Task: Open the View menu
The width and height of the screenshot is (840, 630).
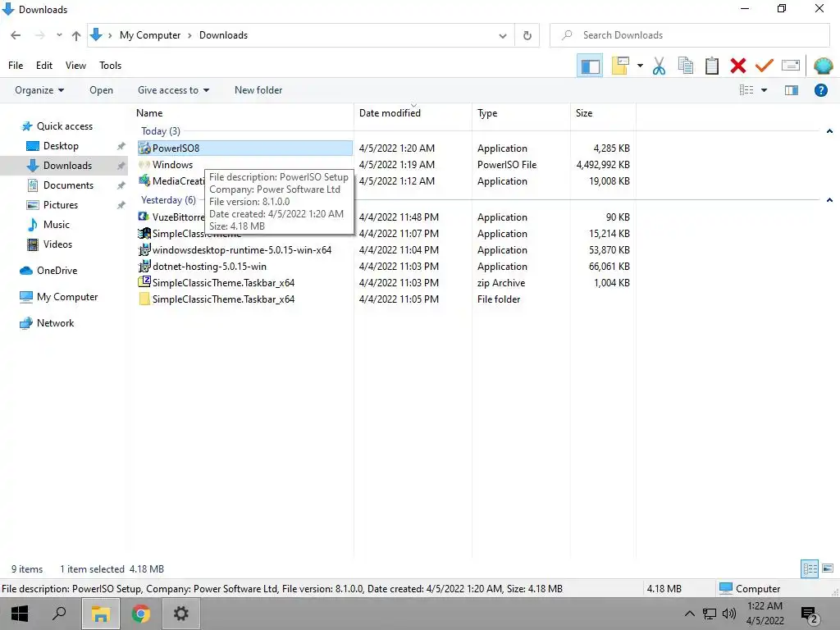Action: pos(75,66)
